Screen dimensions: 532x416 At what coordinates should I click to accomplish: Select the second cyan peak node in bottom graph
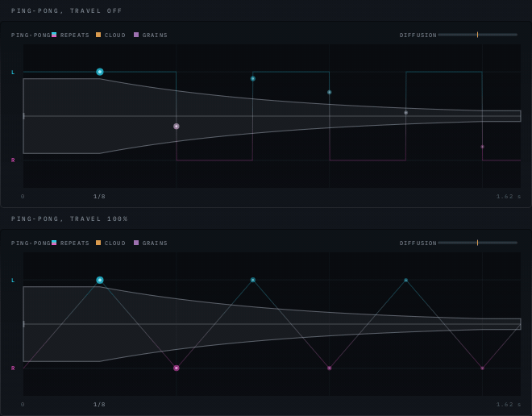(253, 280)
